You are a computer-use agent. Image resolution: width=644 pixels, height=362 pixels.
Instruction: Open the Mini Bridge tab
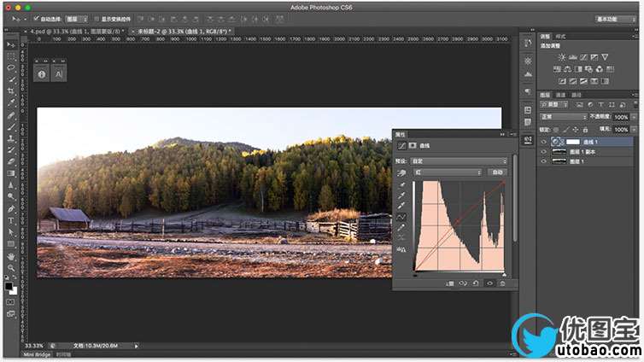pyautogui.click(x=37, y=353)
